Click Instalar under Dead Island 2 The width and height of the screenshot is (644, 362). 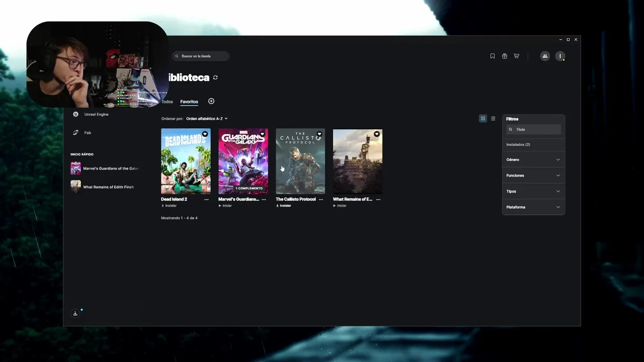tap(169, 206)
